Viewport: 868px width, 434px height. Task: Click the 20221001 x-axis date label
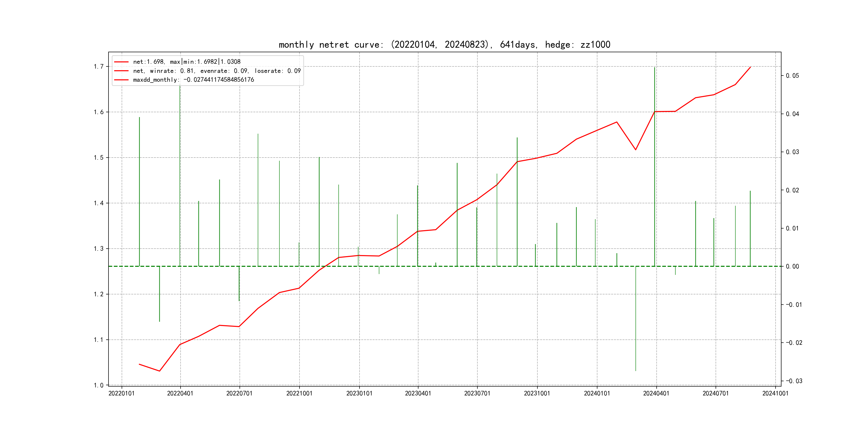(299, 394)
